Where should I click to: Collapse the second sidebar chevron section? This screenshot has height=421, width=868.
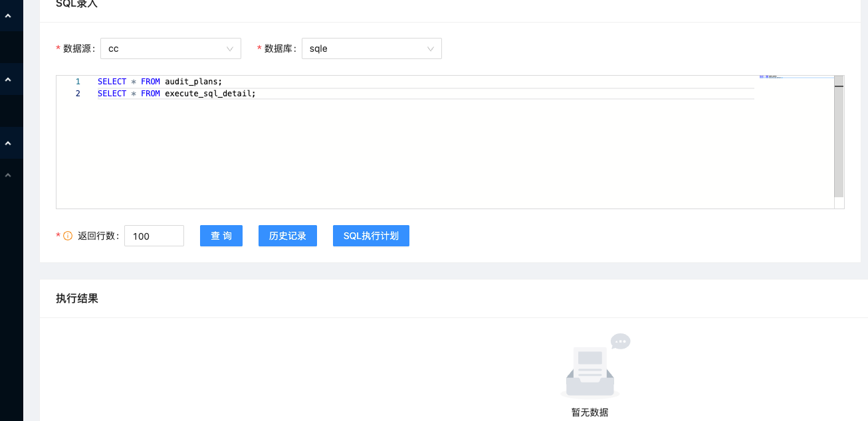(x=9, y=78)
